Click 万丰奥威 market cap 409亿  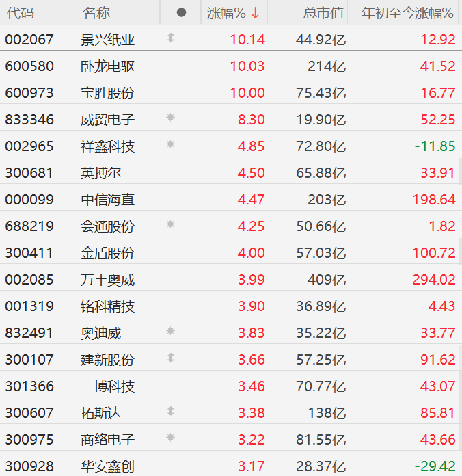point(327,280)
